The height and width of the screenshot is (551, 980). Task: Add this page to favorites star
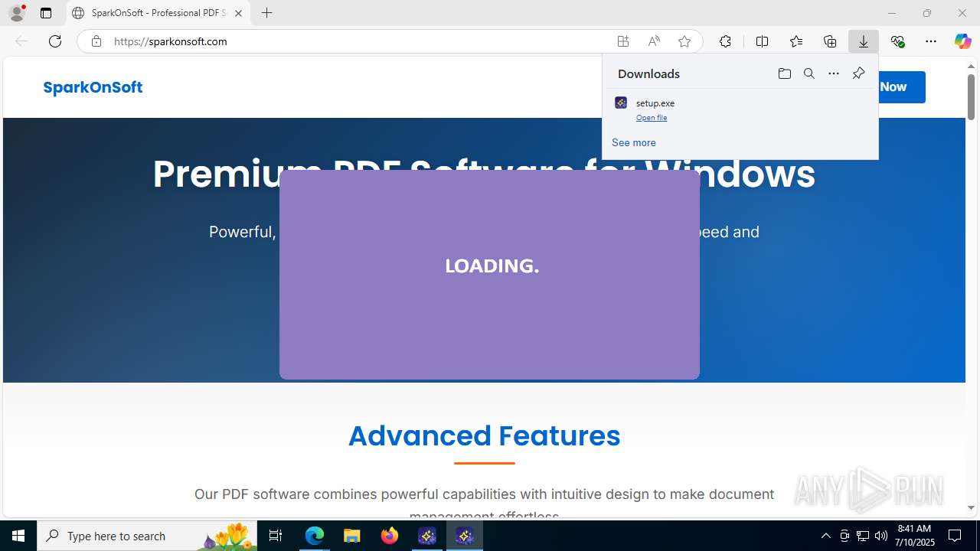click(684, 41)
